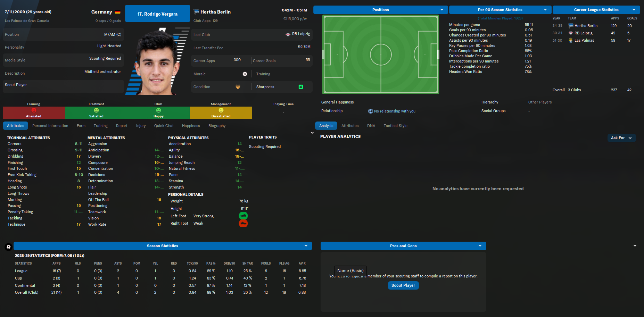Click the Condition heart icon
This screenshot has height=317, width=644.
(238, 87)
